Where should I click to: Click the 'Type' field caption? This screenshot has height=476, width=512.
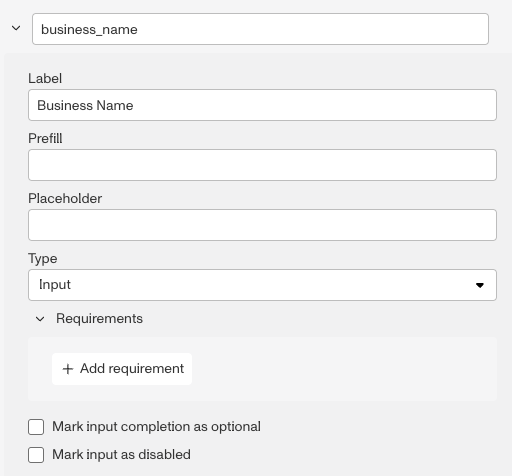pyautogui.click(x=43, y=259)
